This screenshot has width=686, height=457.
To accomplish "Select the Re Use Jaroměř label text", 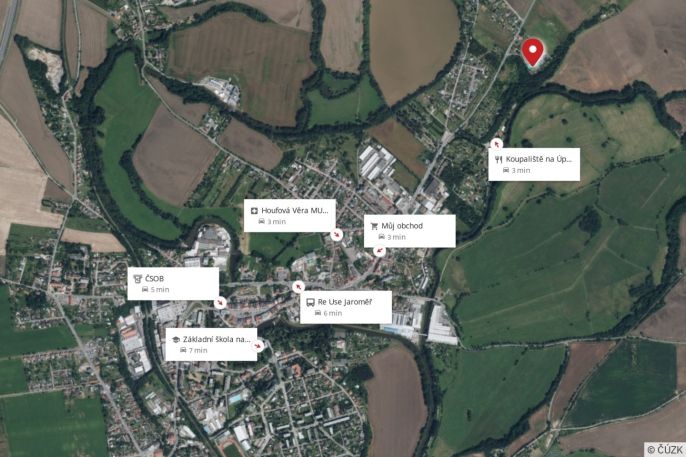I will point(345,302).
